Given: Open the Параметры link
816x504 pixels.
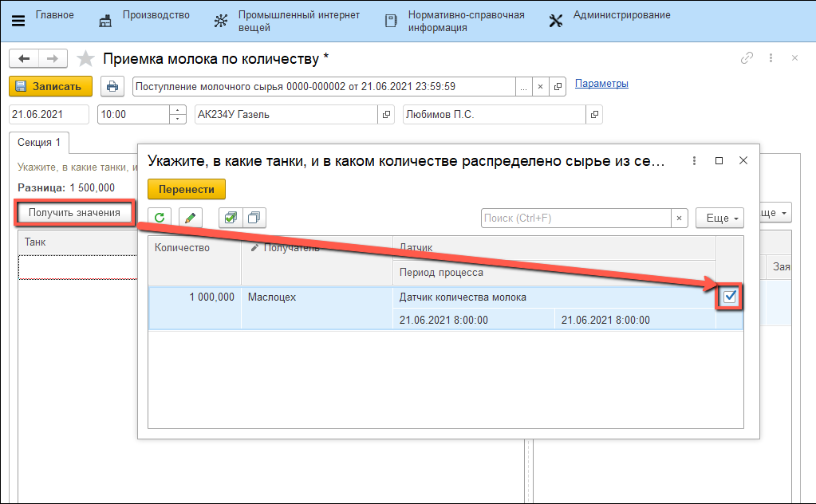Looking at the screenshot, I should point(601,84).
